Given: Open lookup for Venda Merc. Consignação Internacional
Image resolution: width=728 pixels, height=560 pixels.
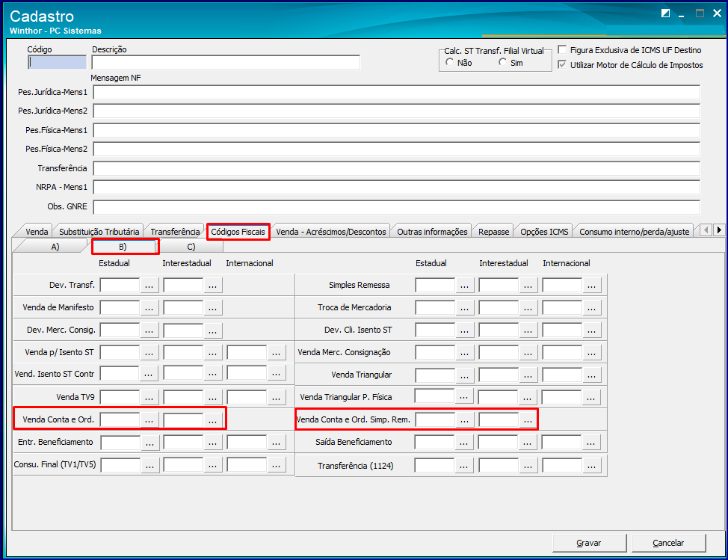Looking at the screenshot, I should (x=591, y=353).
